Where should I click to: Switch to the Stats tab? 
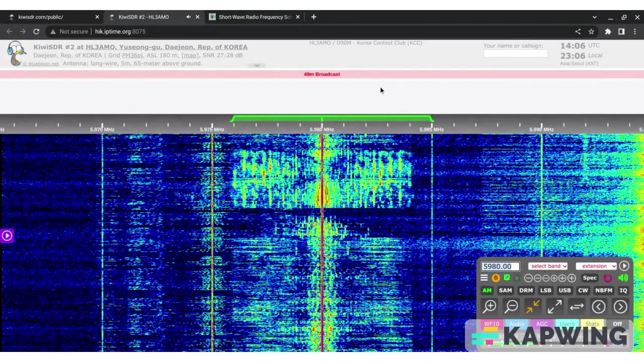tap(592, 324)
